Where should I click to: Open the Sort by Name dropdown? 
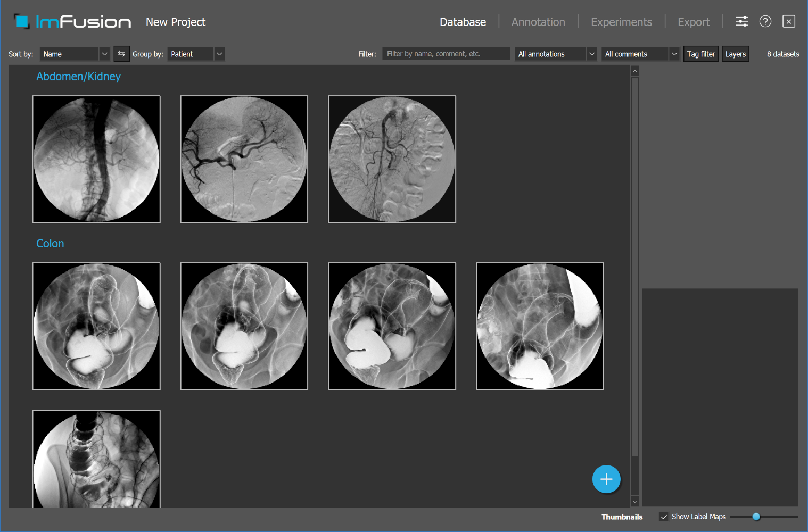[x=75, y=54]
